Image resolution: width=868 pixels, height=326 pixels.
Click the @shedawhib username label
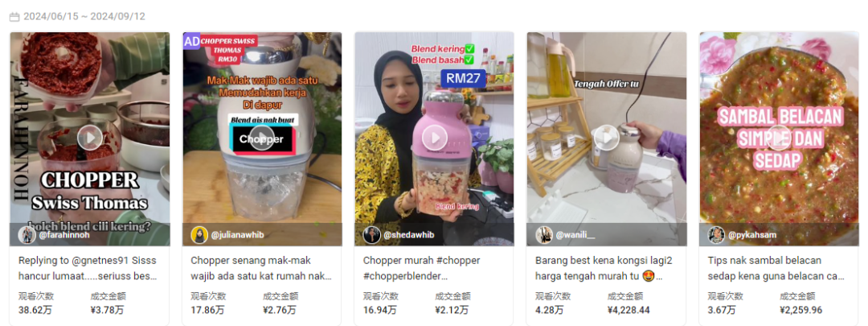click(x=408, y=235)
